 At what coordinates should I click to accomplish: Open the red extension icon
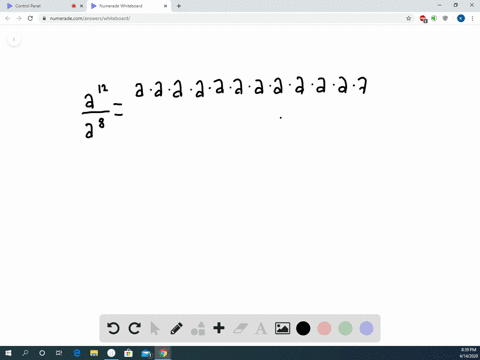(423, 19)
